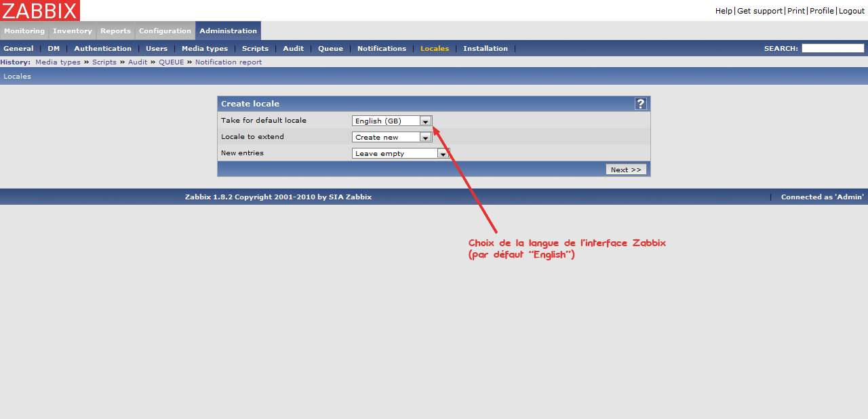Viewport: 868px width, 419px height.
Task: Click the Zabbix logo
Action: [x=39, y=10]
